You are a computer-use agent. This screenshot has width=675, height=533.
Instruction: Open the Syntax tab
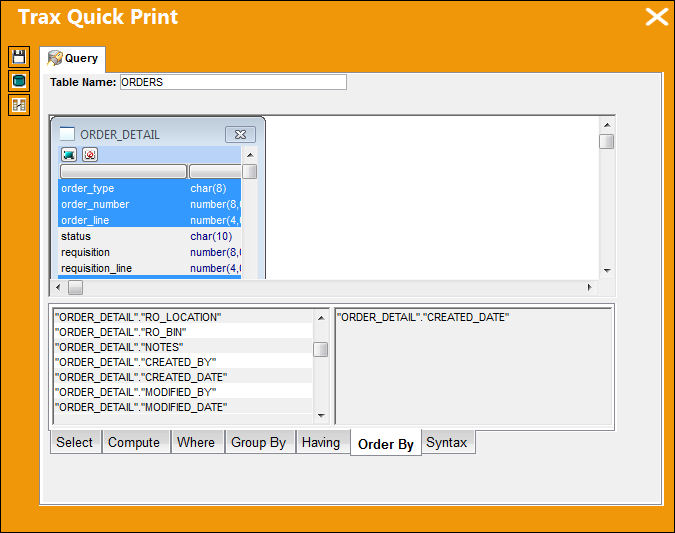tap(447, 442)
